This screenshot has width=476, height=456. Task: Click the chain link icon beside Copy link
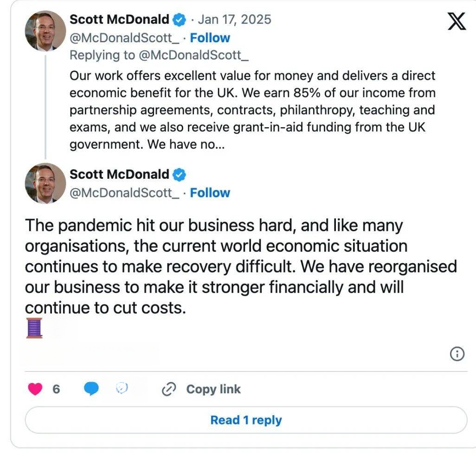pyautogui.click(x=169, y=389)
